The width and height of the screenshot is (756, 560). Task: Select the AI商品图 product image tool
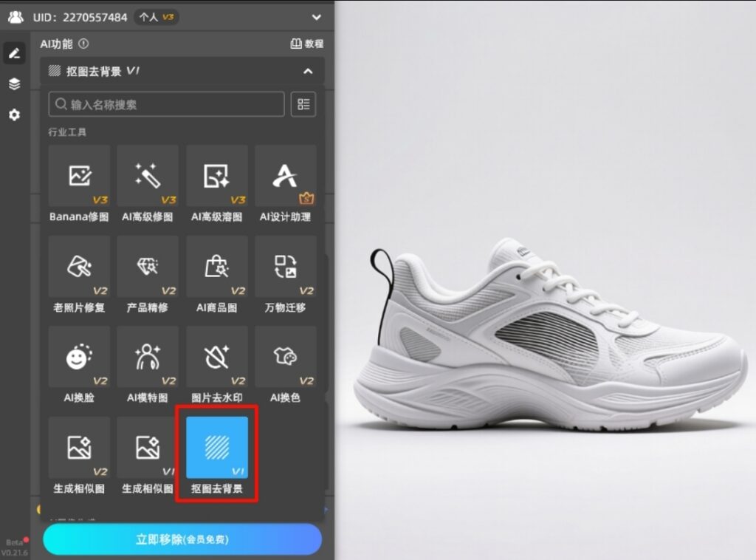(x=216, y=267)
